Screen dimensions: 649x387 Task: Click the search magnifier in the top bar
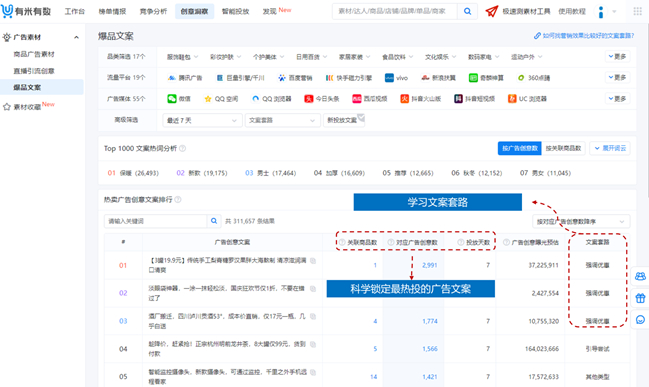pyautogui.click(x=467, y=11)
